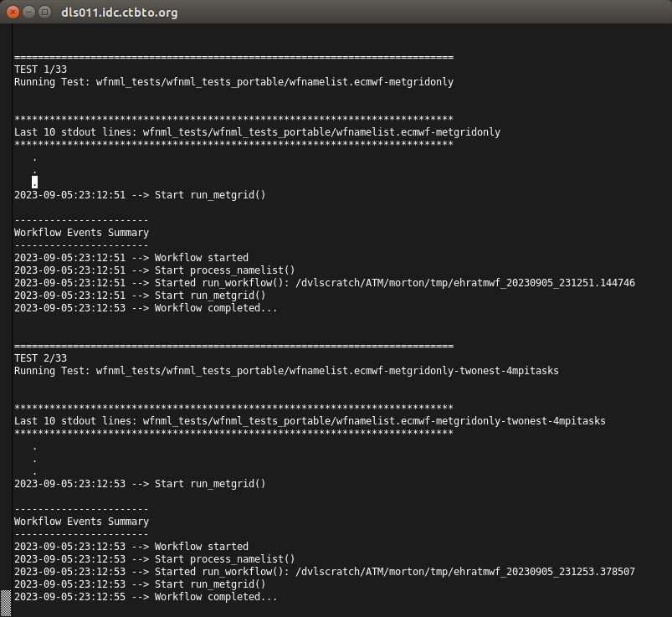Minimize the terminal window
The height and width of the screenshot is (617, 672).
(29, 13)
